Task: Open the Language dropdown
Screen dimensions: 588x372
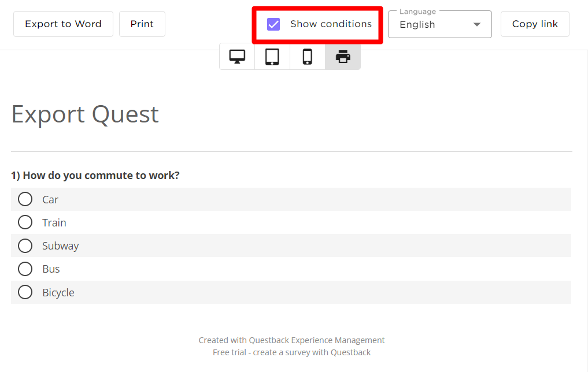Action: (440, 24)
